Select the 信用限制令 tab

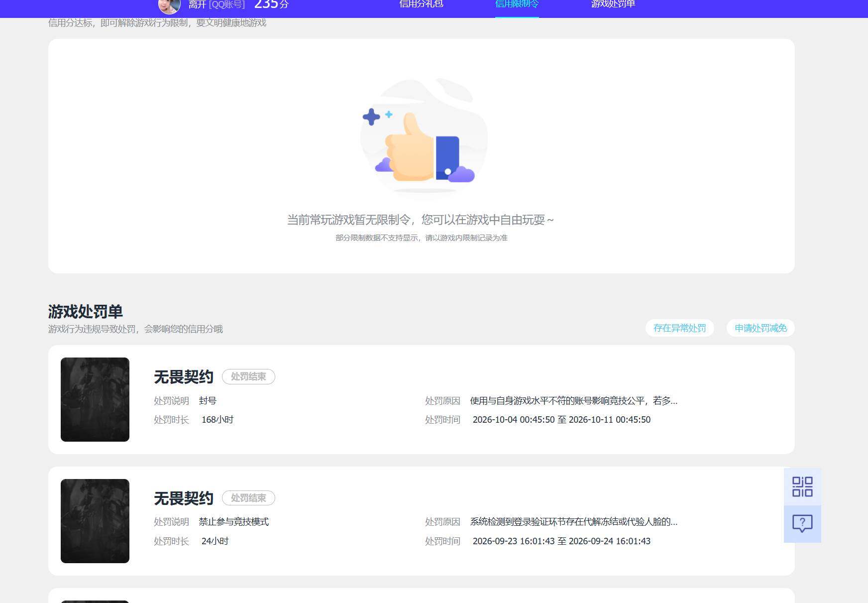(517, 4)
